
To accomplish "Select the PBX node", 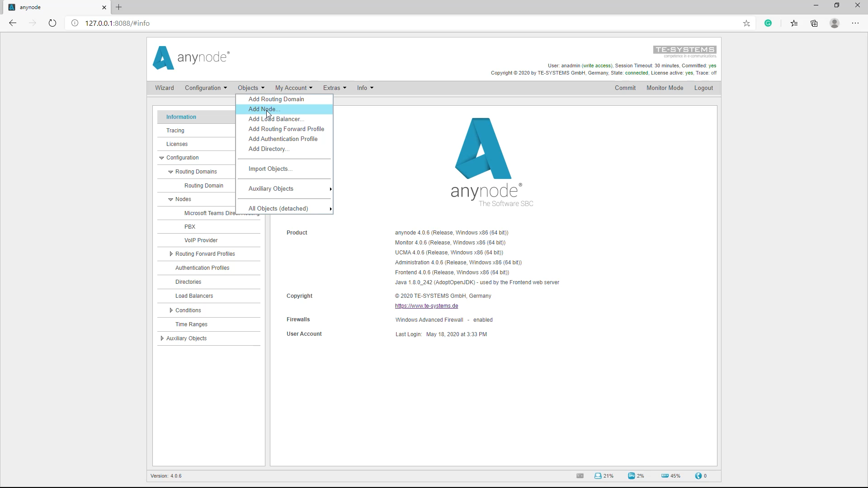I will point(190,227).
